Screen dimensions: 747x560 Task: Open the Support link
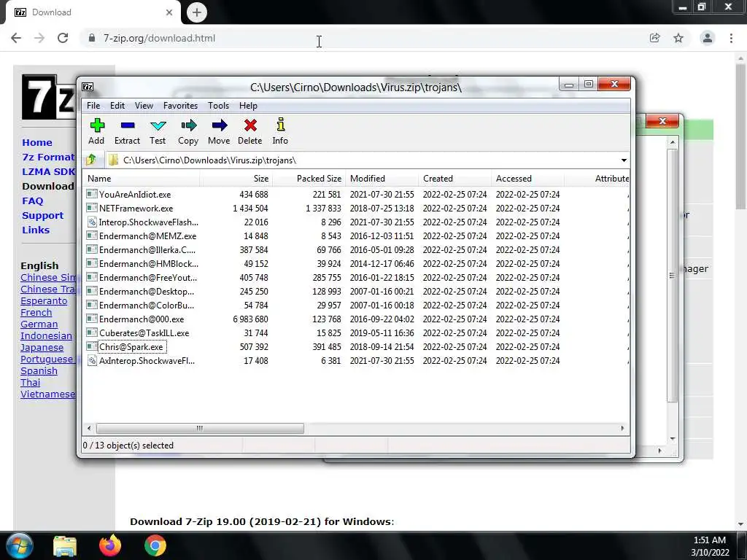click(42, 215)
